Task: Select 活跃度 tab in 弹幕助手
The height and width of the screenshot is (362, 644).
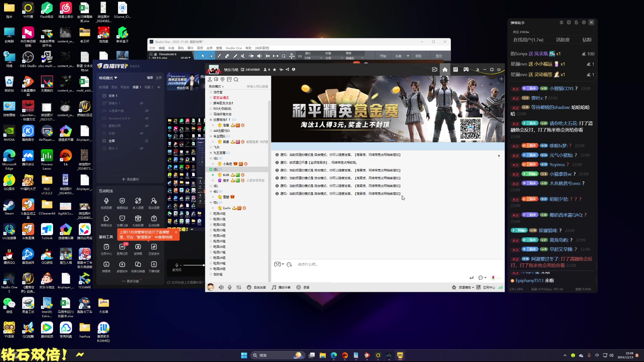Action: click(562, 40)
